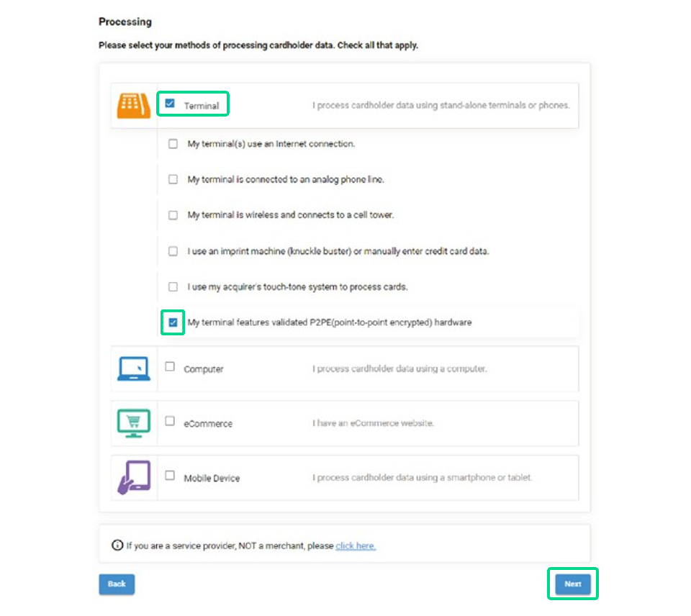
Task: Check the imprint machine knuckle buster option
Action: (173, 250)
